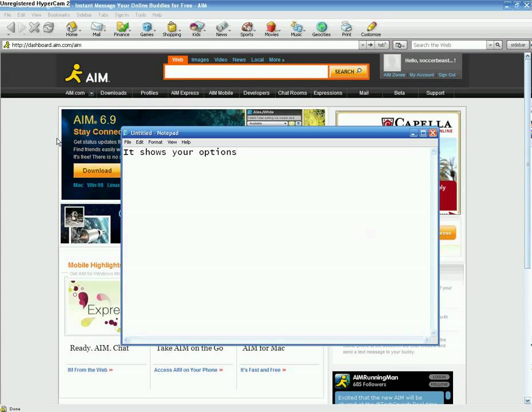Screen dimensions: 532x412
Task: Click inside the AIM web search field
Action: coord(247,72)
